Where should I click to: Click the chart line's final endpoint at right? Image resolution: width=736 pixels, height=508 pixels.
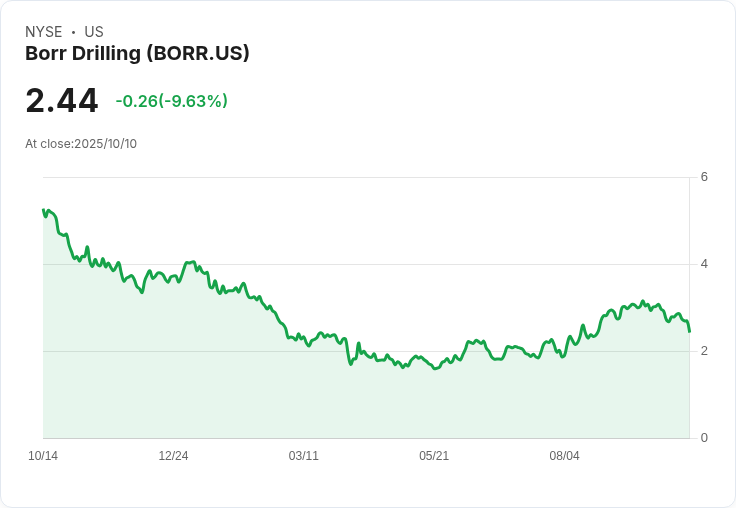click(689, 331)
